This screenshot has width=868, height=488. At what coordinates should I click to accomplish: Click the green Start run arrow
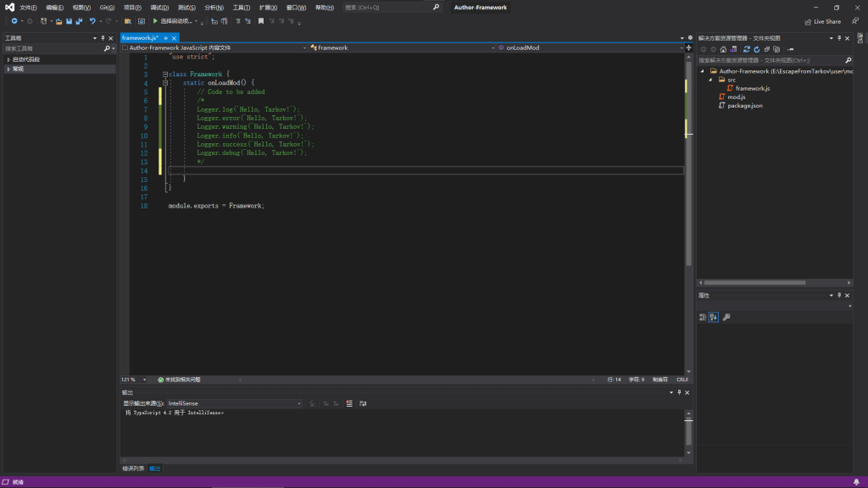point(155,21)
